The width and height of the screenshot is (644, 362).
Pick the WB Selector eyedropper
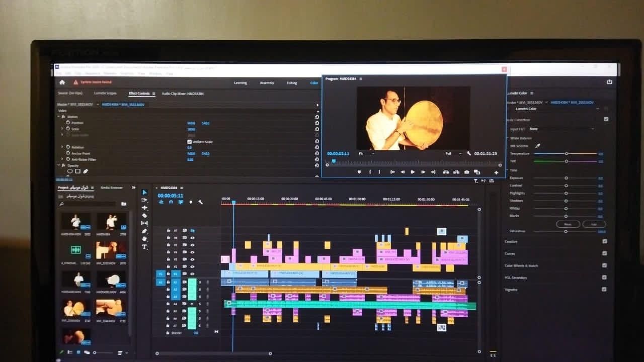pyautogui.click(x=537, y=146)
